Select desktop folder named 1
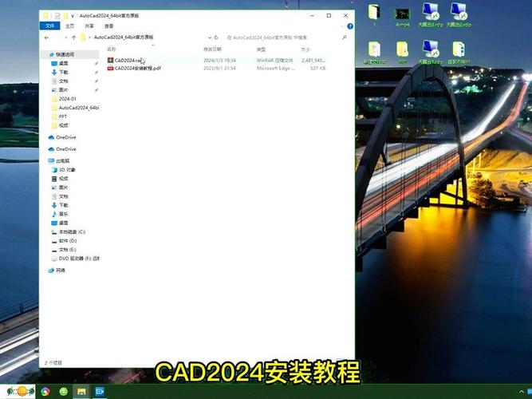 [x=374, y=15]
